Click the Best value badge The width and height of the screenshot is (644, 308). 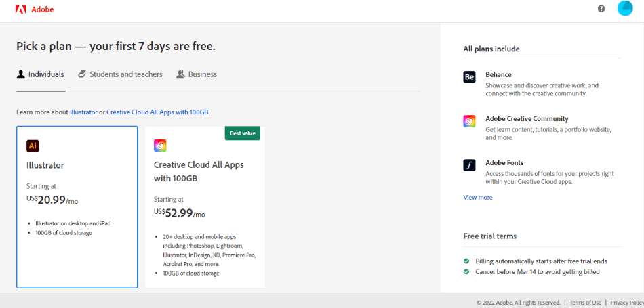(x=242, y=133)
